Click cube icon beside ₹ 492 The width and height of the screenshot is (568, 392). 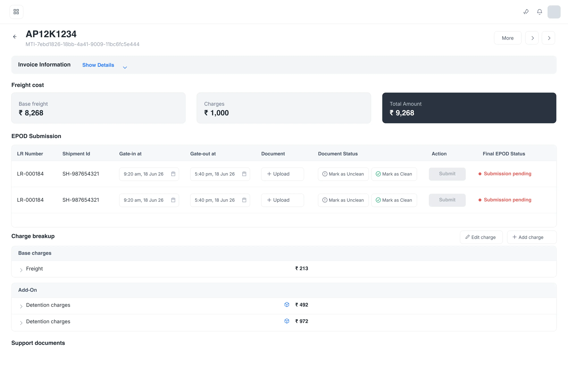pos(287,305)
